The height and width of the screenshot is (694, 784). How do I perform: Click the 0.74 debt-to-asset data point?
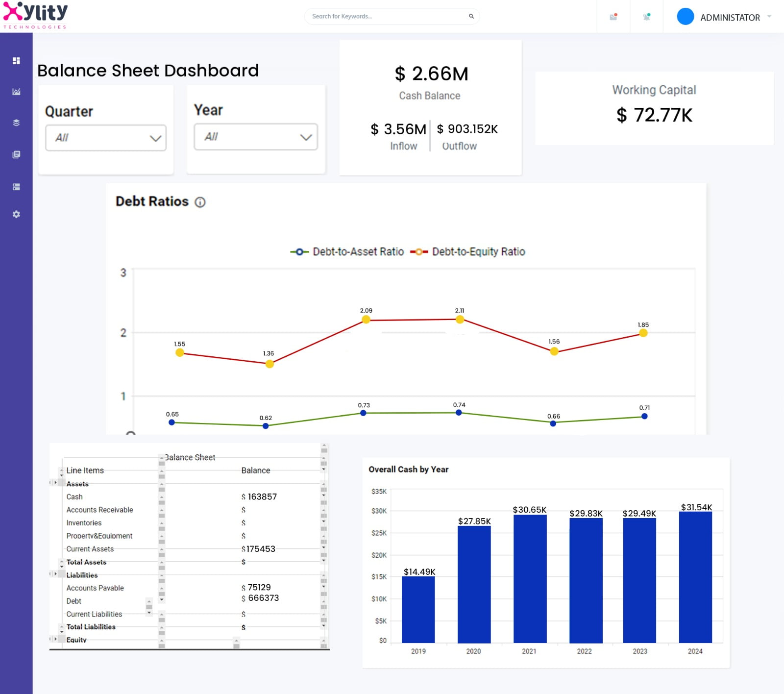(x=459, y=413)
